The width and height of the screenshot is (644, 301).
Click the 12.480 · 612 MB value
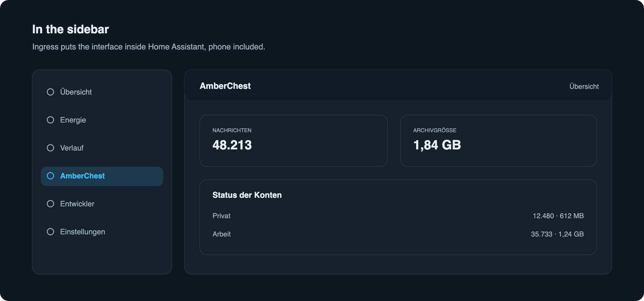tap(558, 216)
